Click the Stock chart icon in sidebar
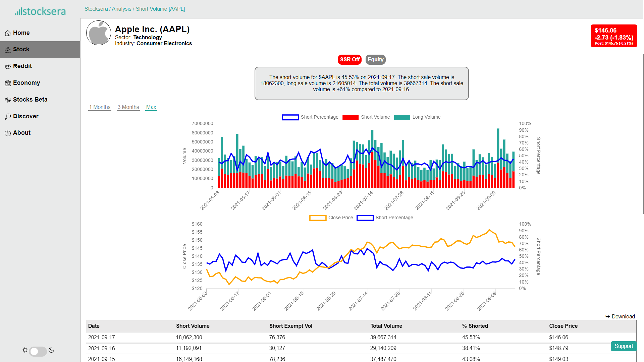This screenshot has height=362, width=644. click(x=8, y=50)
